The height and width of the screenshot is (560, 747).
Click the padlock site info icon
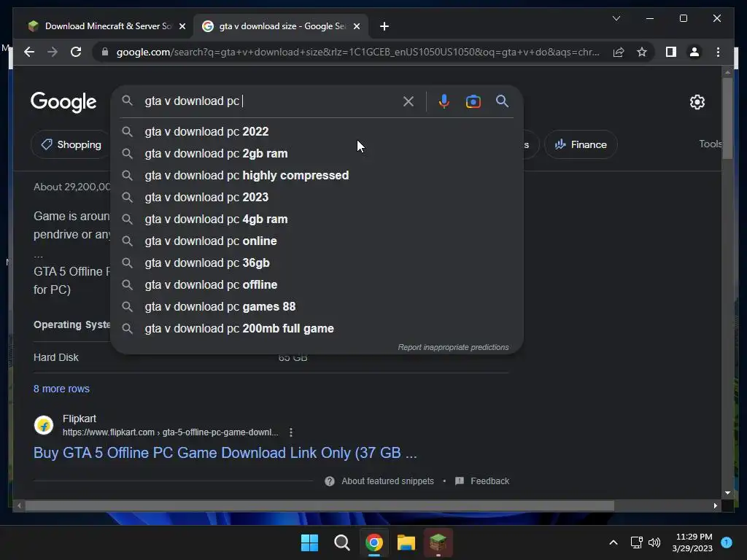[105, 52]
